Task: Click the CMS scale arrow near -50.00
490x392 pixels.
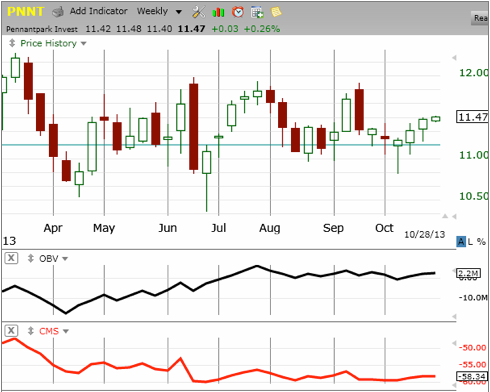Action: pyautogui.click(x=454, y=343)
